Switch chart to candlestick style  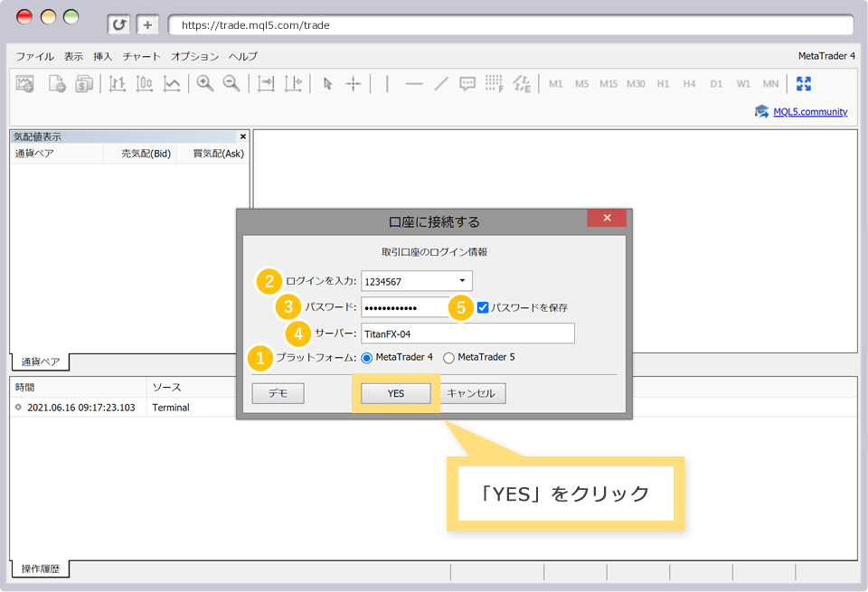pos(145,84)
